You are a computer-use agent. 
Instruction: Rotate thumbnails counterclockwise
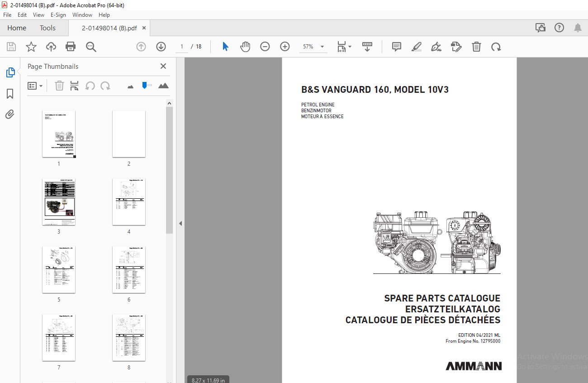point(90,86)
